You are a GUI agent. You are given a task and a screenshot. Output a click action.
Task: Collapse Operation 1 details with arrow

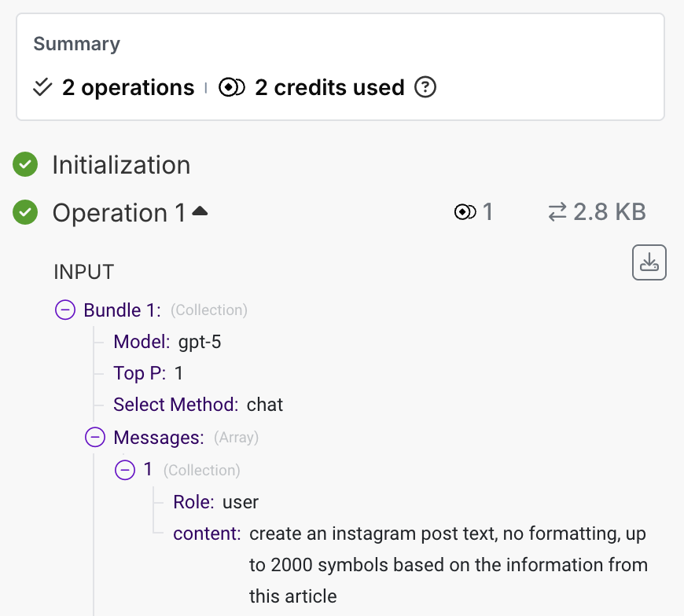click(200, 211)
